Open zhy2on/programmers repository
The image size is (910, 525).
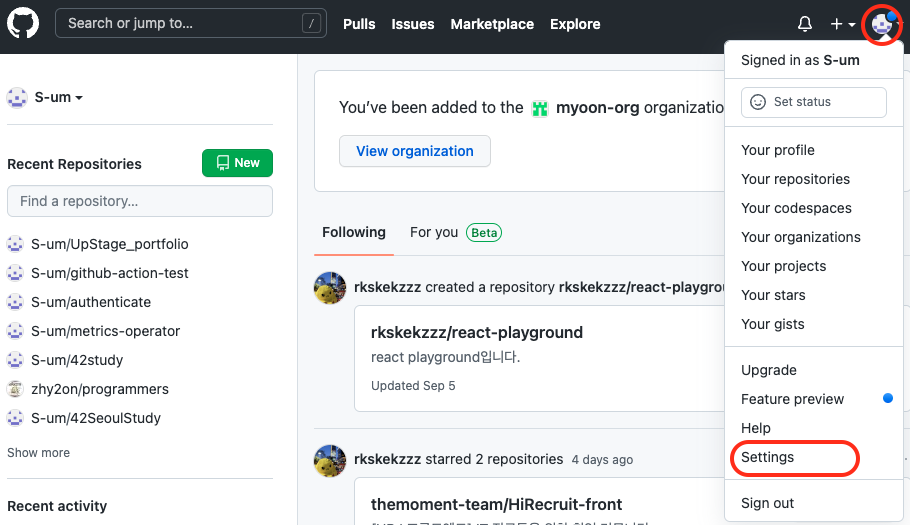[x=99, y=389]
